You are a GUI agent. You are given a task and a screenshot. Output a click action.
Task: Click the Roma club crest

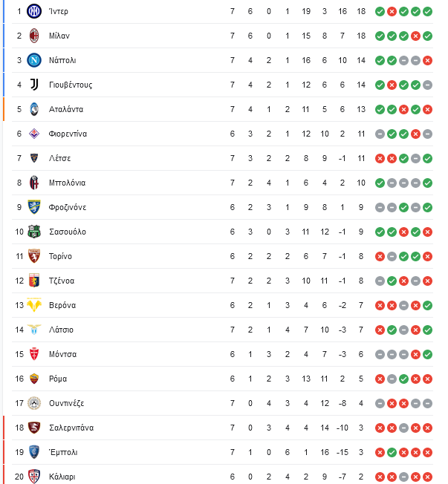click(34, 379)
